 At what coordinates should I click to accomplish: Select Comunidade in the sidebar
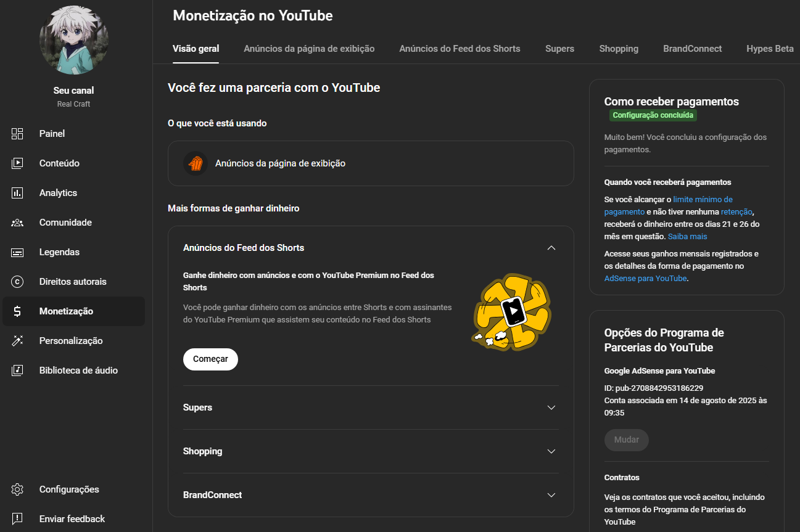pos(74,223)
